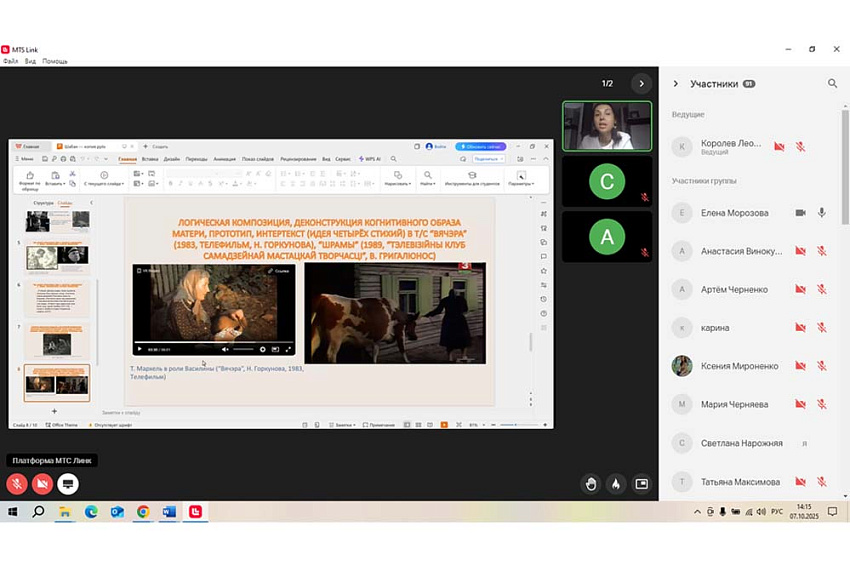Open the Файл menu
The width and height of the screenshot is (850, 566).
[x=10, y=61]
